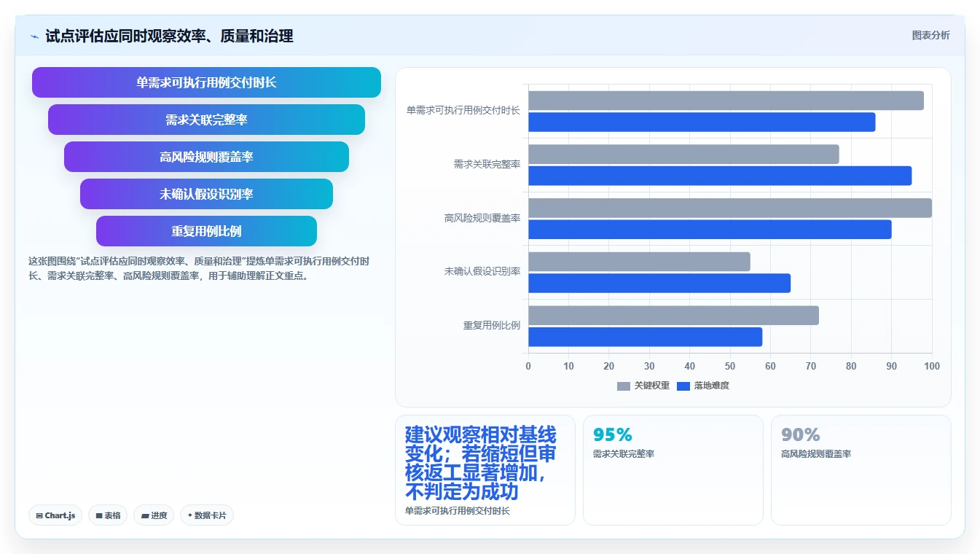The image size is (980, 554).
Task: Click the gray 关键权重 bar for 高风险规则覆盖率
Action: point(730,208)
